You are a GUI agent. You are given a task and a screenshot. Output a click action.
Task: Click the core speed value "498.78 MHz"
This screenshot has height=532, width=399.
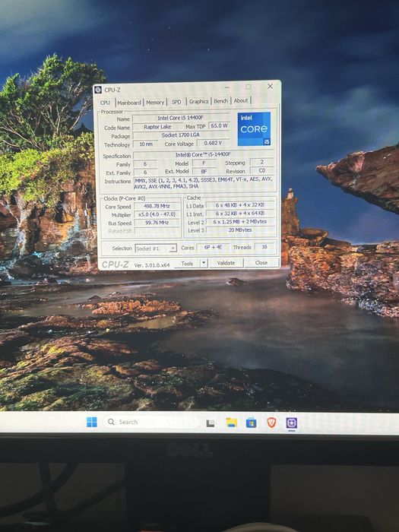[x=157, y=206]
